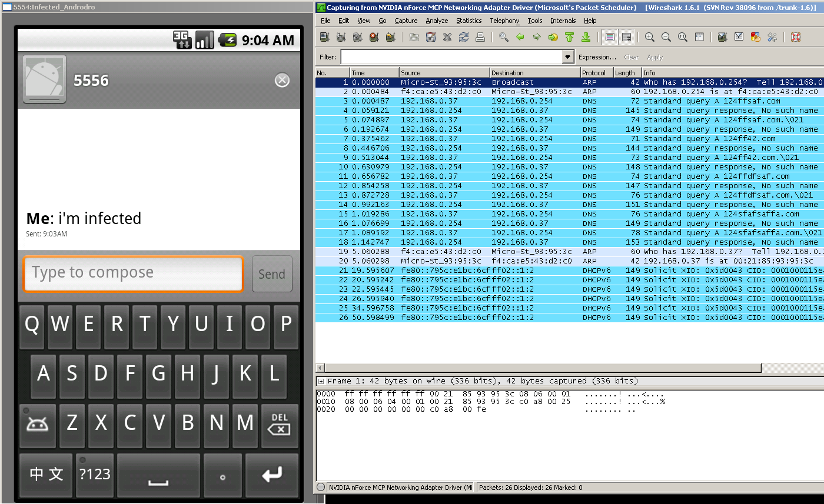Click the go to packet number icon
Image resolution: width=824 pixels, height=504 pixels.
[553, 37]
